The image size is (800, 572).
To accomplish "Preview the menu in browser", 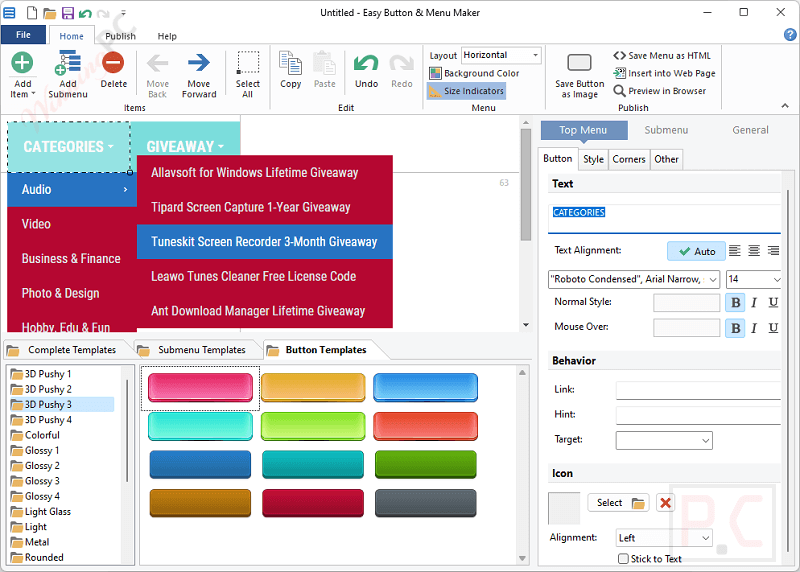I will [660, 91].
